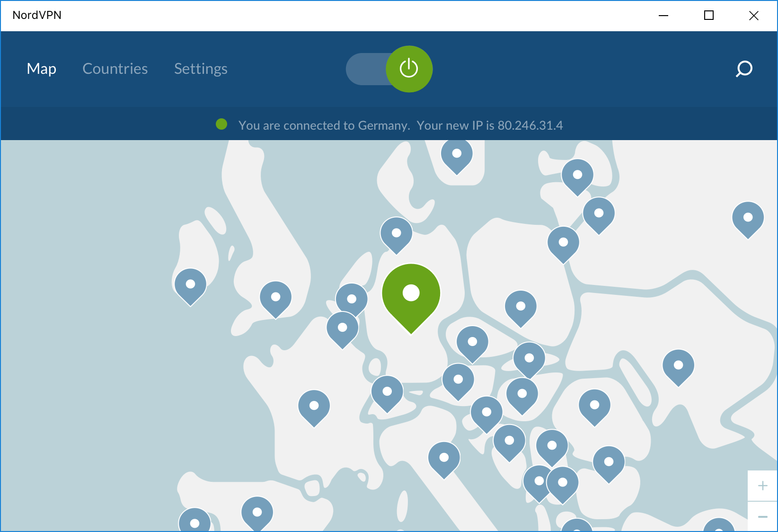The height and width of the screenshot is (532, 778).
Task: Click the NordVPN title bar label
Action: click(x=37, y=15)
